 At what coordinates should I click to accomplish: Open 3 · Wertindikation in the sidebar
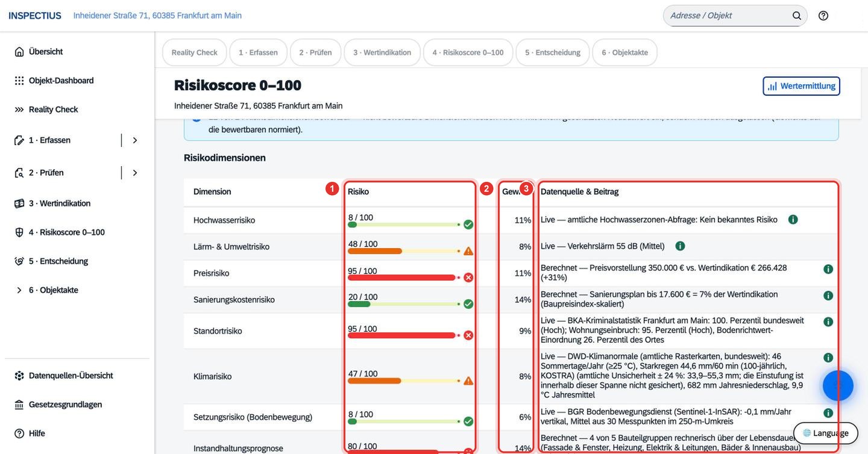tap(77, 204)
